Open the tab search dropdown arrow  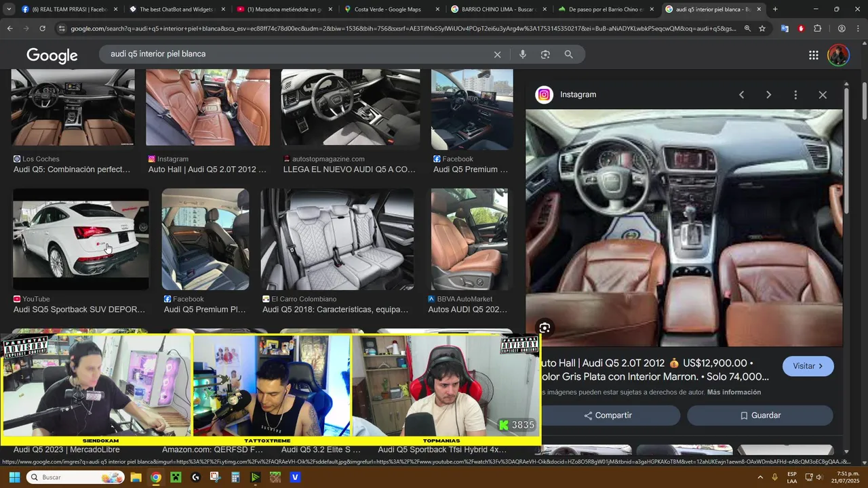7,9
